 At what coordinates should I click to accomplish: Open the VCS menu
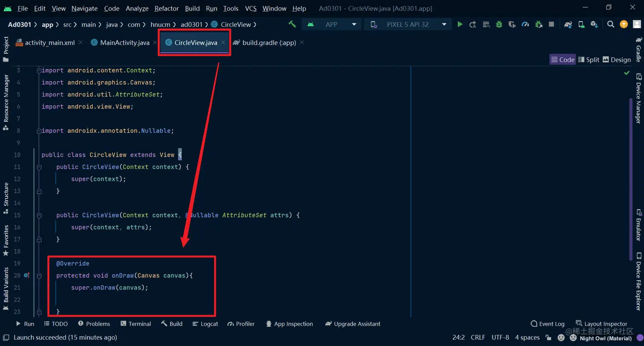click(250, 8)
